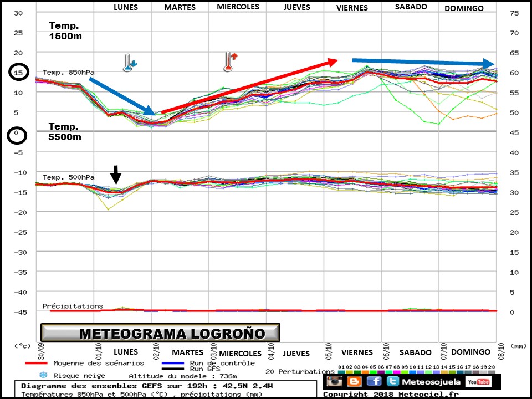Select perturbation 20 gray swatch
The width and height of the screenshot is (532, 399).
(492, 372)
